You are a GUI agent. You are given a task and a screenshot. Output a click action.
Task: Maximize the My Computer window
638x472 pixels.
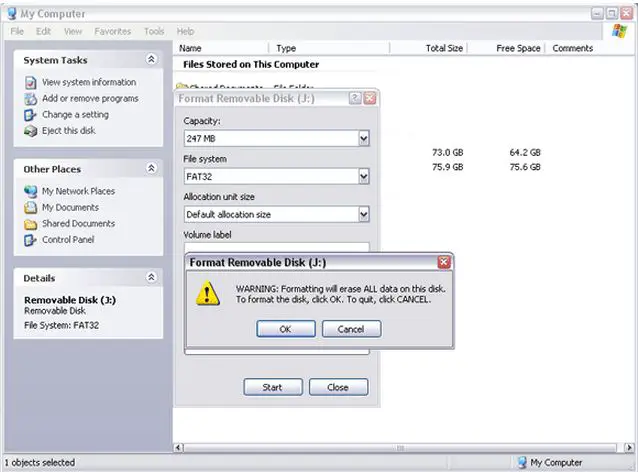612,13
